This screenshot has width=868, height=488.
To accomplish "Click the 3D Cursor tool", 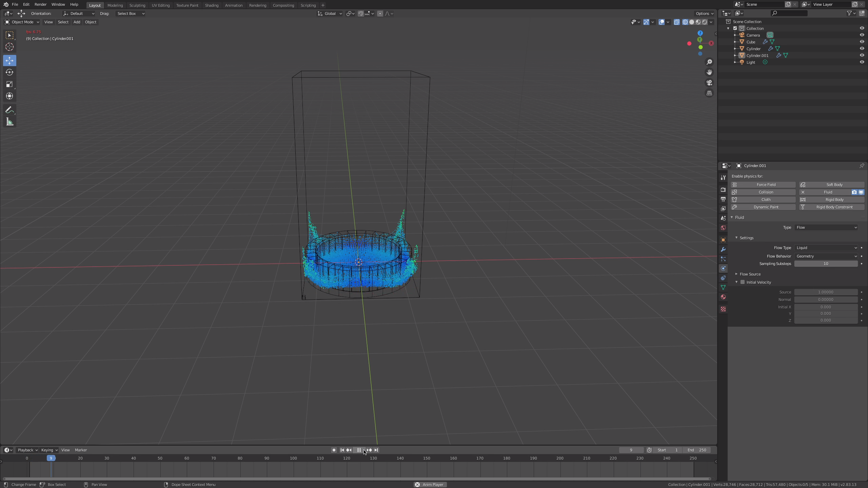I will (x=9, y=47).
